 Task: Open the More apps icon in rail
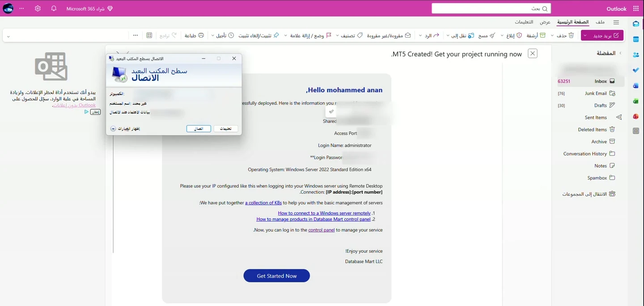(636, 131)
